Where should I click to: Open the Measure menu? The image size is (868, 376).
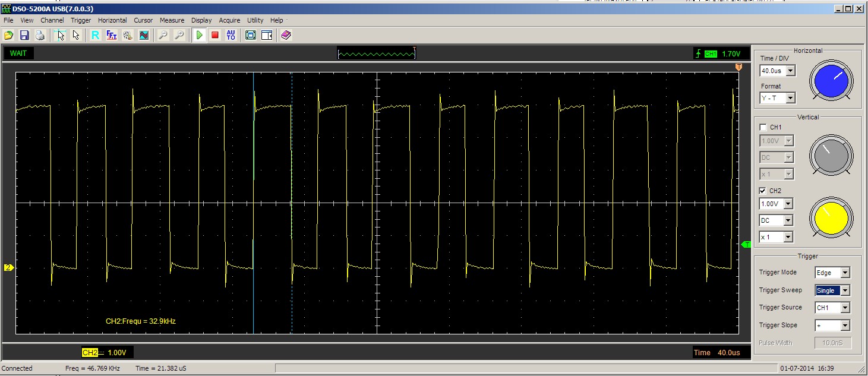click(172, 20)
